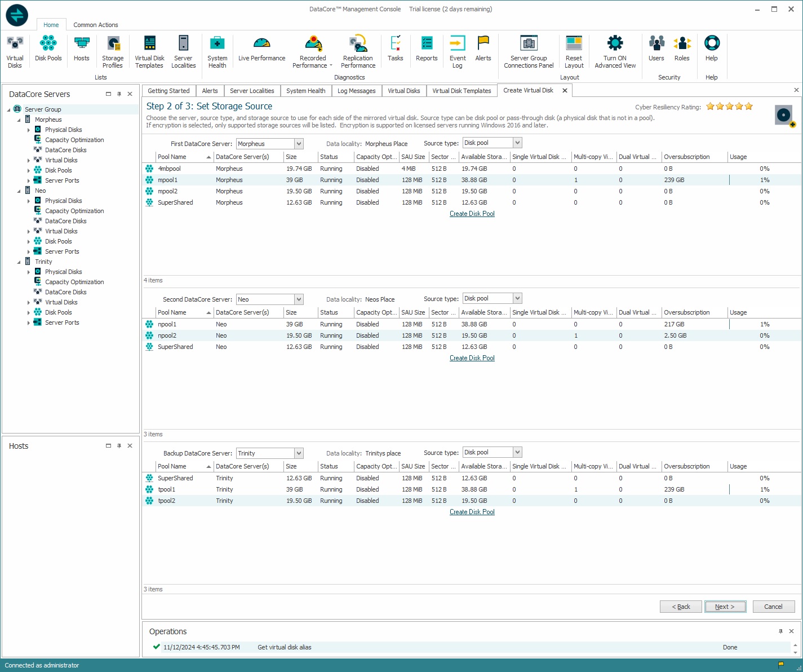Pin the DataCore Servers panel
The width and height of the screenshot is (803, 672).
click(119, 94)
